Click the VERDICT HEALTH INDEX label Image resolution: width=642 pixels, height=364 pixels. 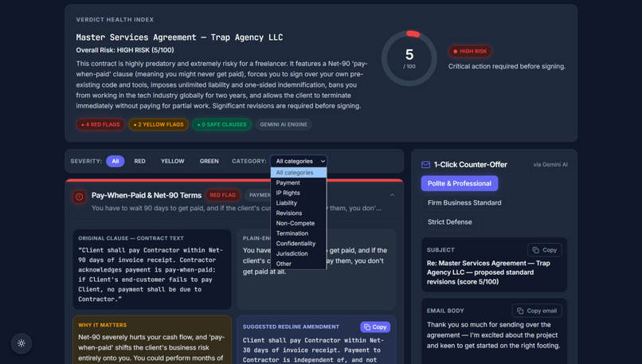point(115,20)
